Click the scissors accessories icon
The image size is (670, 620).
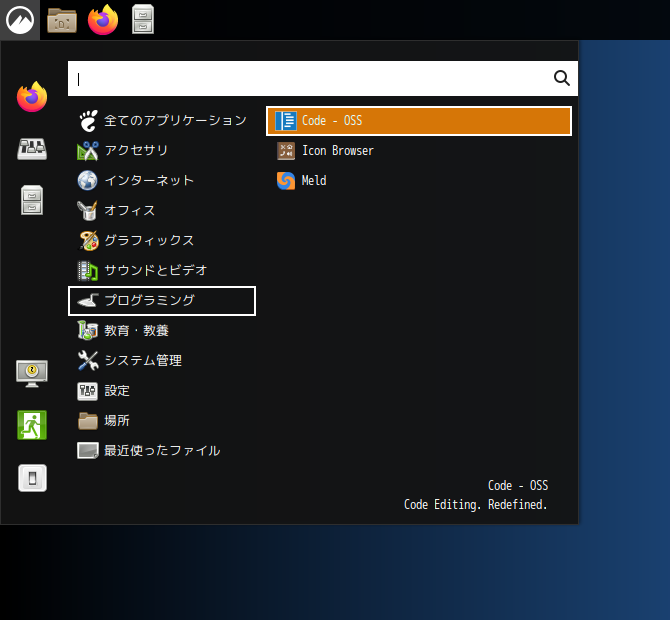point(88,151)
